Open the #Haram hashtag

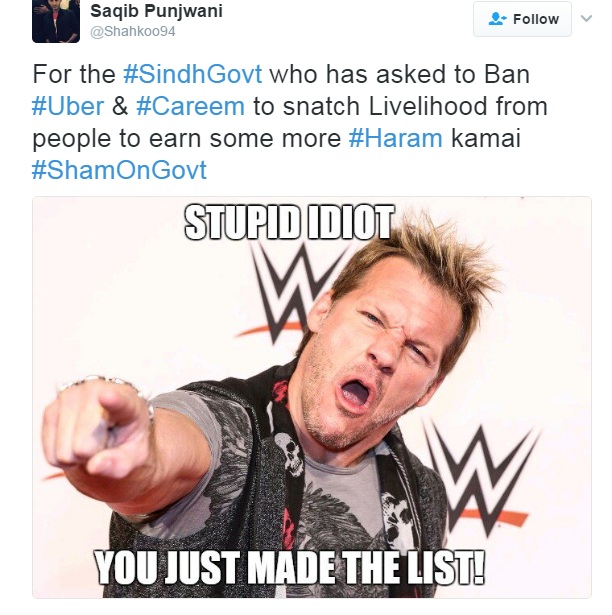pyautogui.click(x=395, y=138)
